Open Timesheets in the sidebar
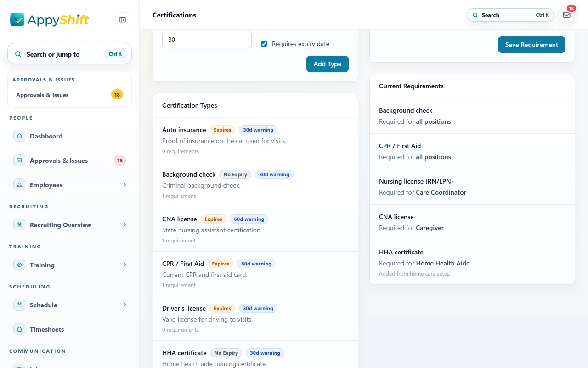 tap(70, 329)
